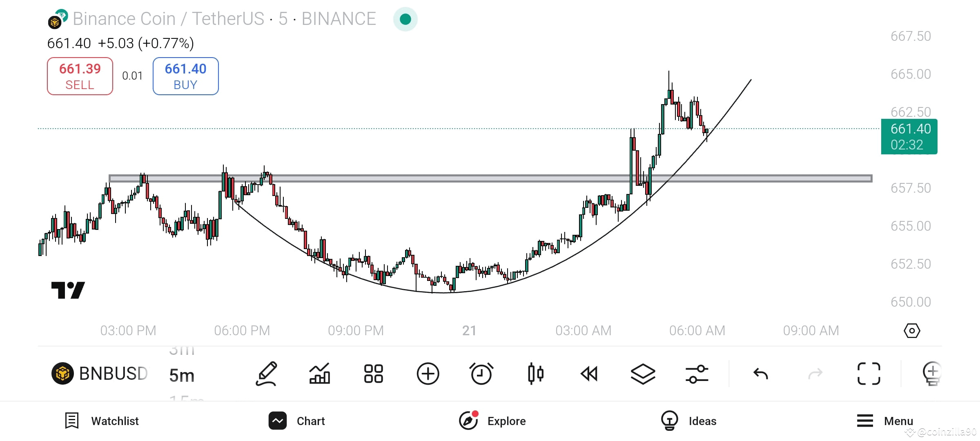Select the curved cup trendline drawing
Viewport: 980px width, 441px height.
[444, 292]
